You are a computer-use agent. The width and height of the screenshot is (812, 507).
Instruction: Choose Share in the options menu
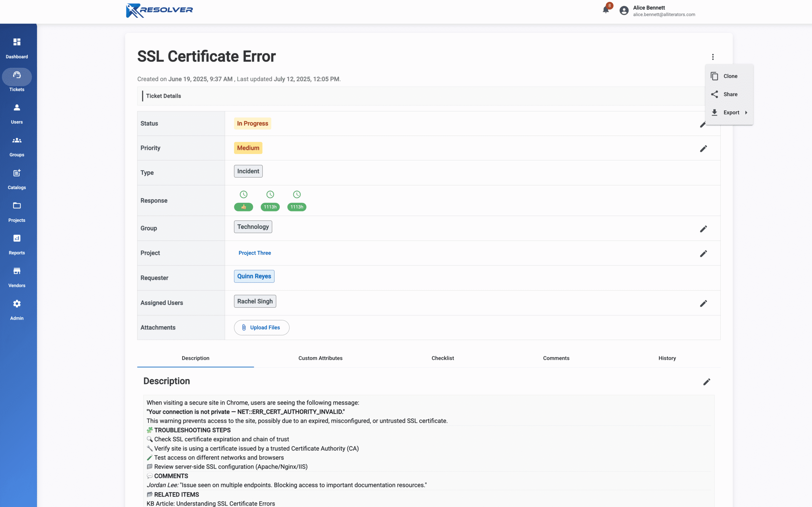click(730, 94)
